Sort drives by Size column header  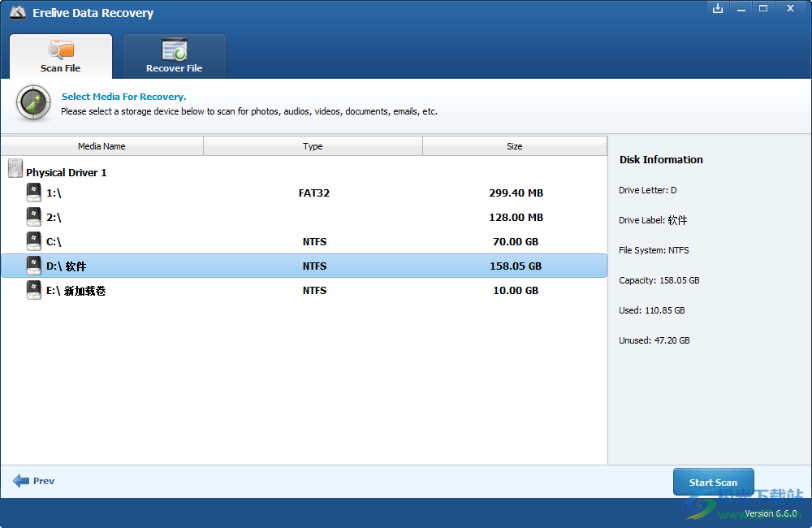(514, 146)
